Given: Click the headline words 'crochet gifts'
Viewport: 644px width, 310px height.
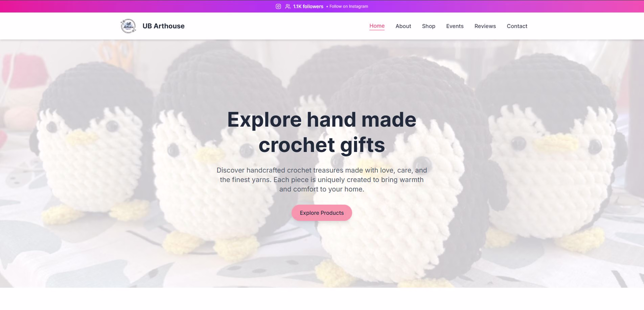Looking at the screenshot, I should [322, 145].
